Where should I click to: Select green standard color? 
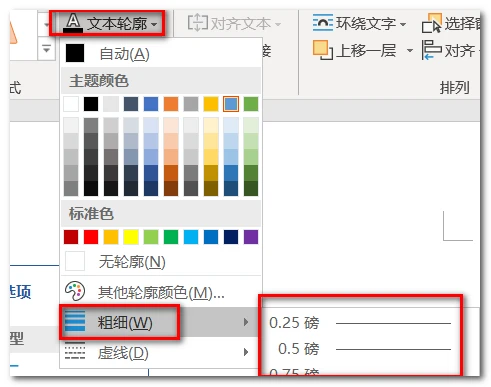(171, 237)
